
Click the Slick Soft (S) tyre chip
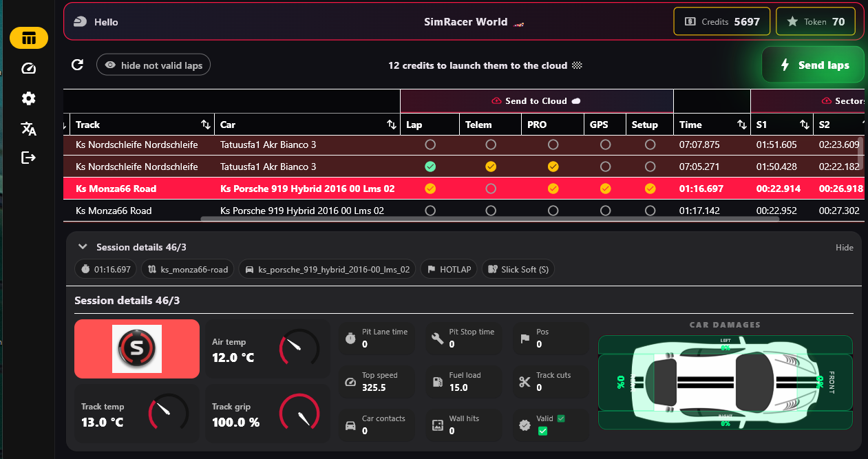point(518,269)
